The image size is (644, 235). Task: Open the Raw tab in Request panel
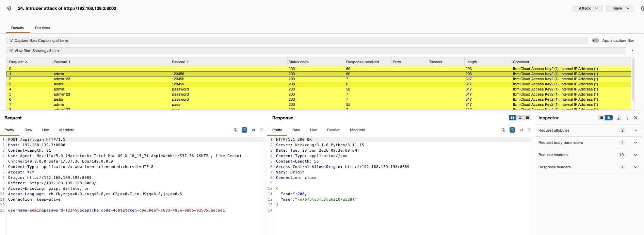click(28, 130)
